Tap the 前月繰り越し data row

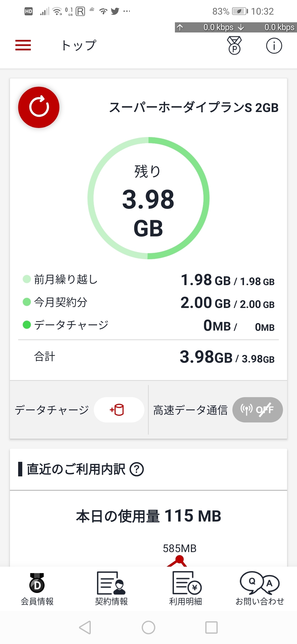click(148, 280)
